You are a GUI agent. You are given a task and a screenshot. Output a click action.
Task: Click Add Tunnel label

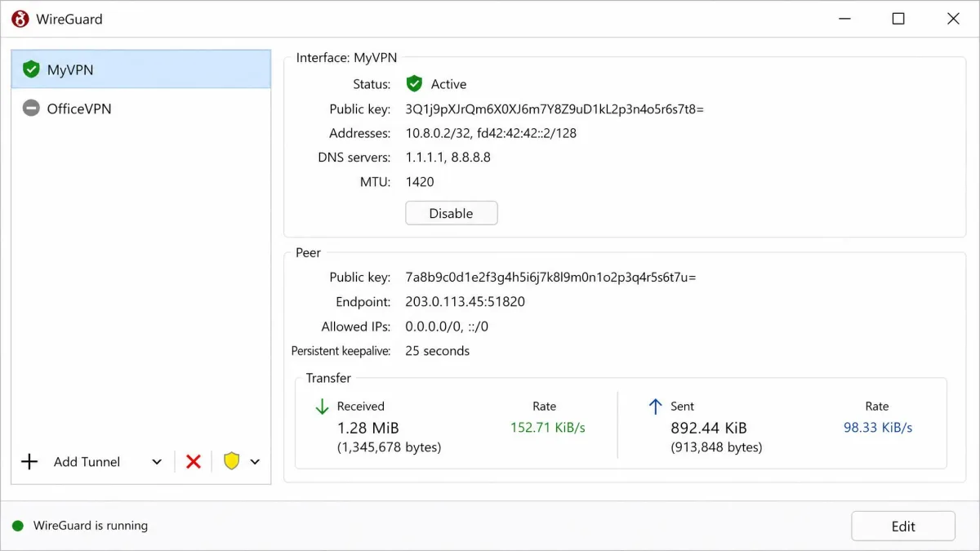[87, 462]
